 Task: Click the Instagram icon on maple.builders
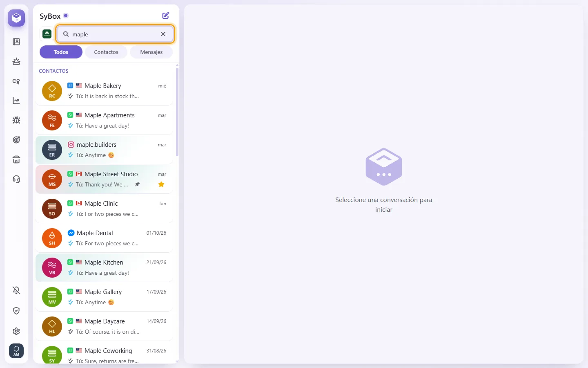pos(71,144)
